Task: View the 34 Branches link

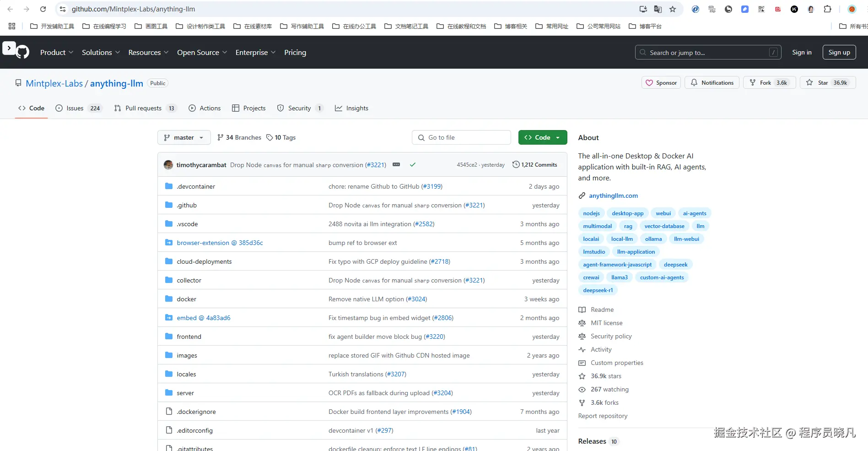Action: (x=239, y=137)
